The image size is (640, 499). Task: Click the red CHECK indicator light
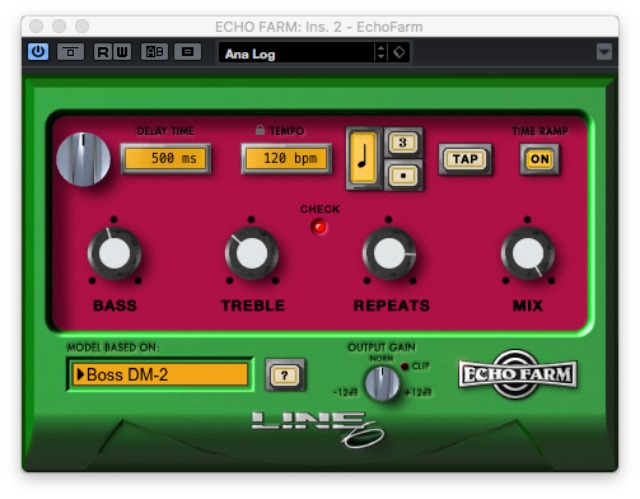click(319, 227)
